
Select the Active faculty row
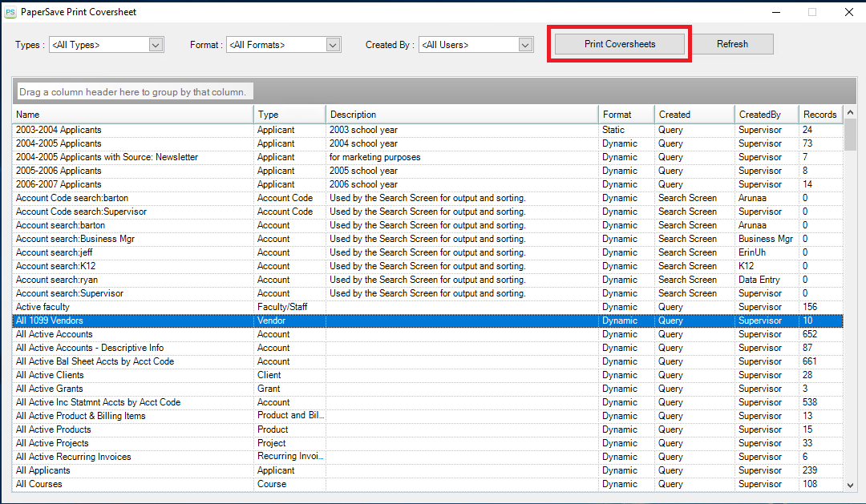point(42,307)
